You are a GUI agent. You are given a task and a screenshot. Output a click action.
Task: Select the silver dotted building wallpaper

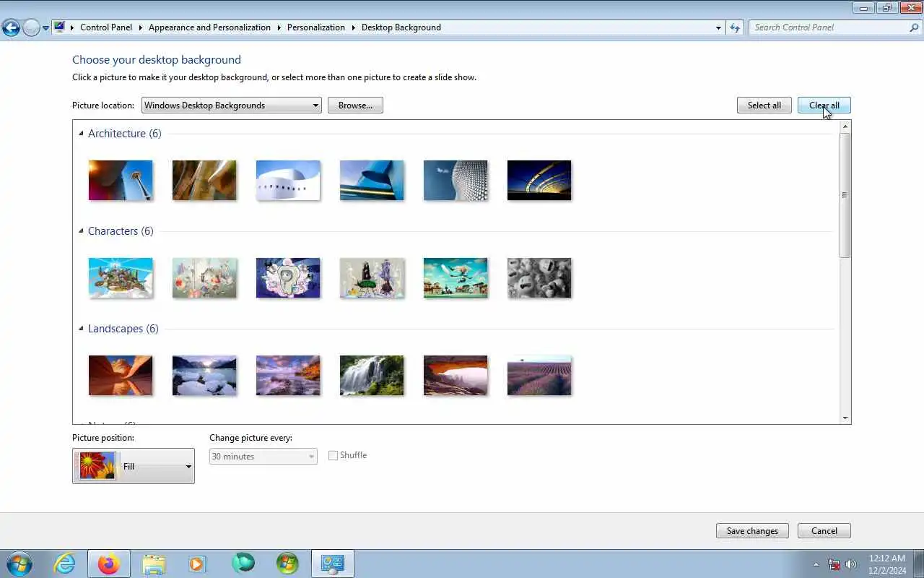[x=456, y=181]
